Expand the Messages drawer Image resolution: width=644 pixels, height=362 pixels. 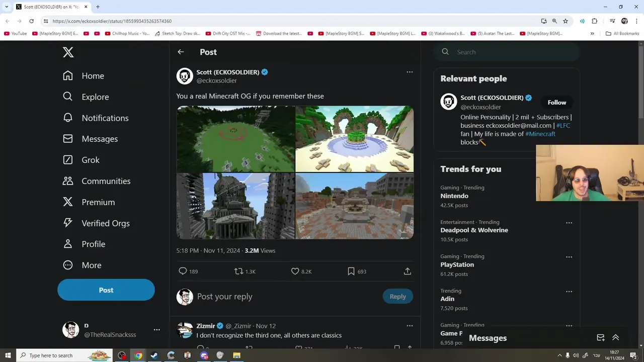[615, 338]
